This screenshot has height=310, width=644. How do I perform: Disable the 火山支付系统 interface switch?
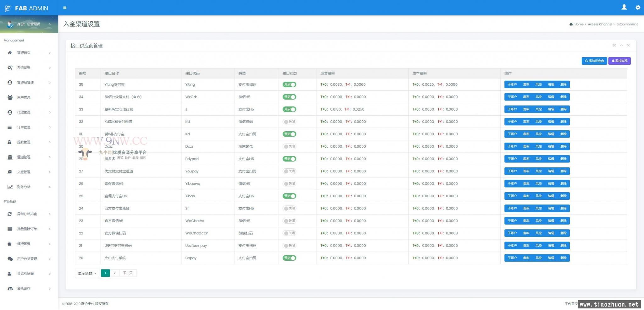(289, 258)
